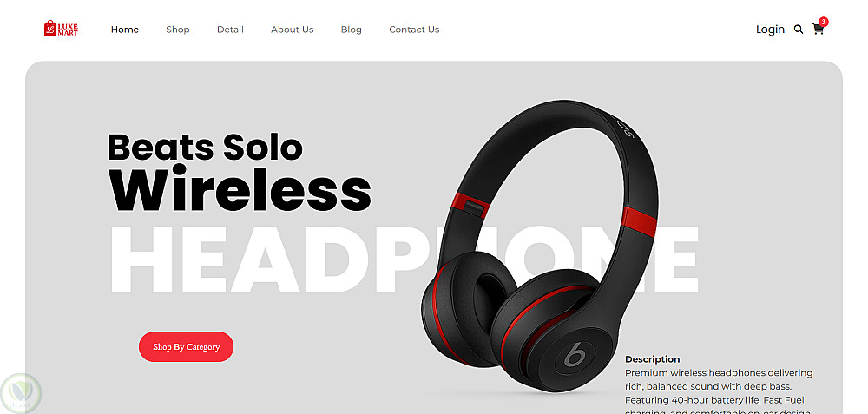The width and height of the screenshot is (868, 414).
Task: Click the Login link
Action: tap(770, 30)
